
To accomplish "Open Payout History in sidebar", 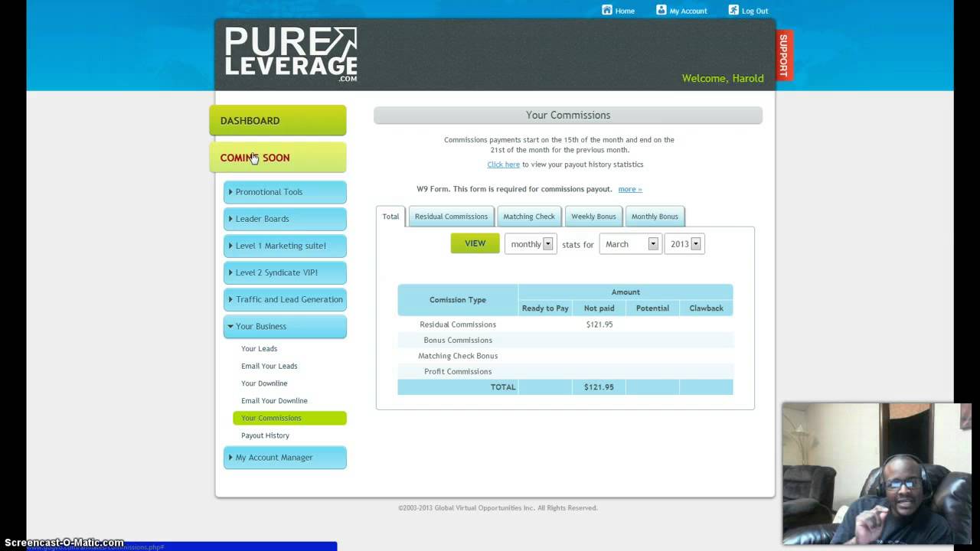I will pos(265,435).
